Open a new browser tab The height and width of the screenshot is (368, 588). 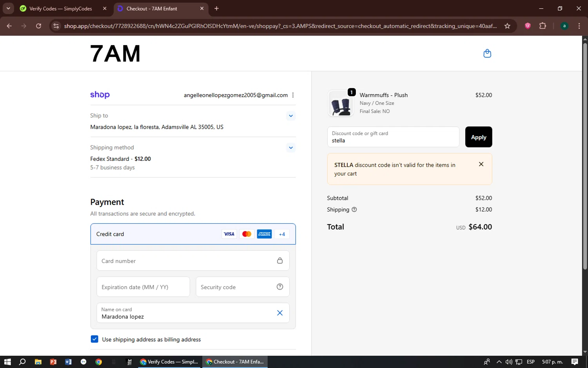(217, 8)
